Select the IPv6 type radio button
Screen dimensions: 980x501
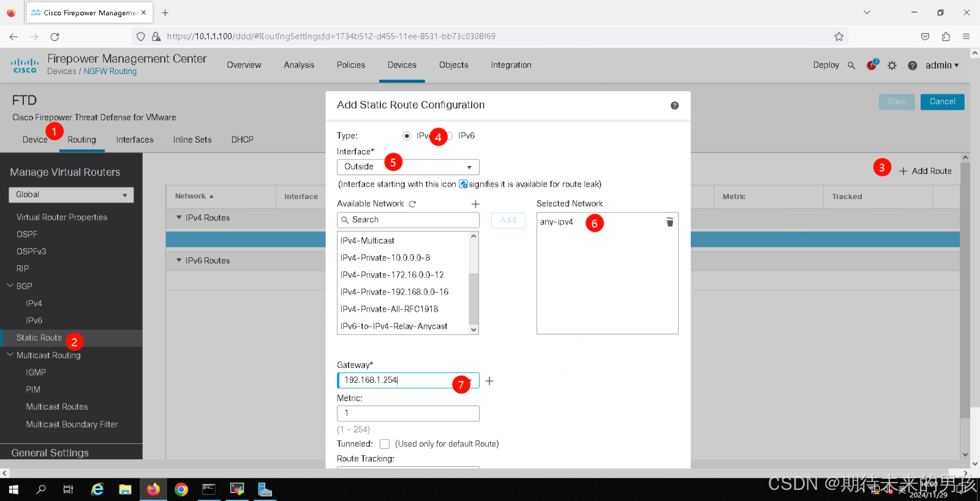click(450, 136)
